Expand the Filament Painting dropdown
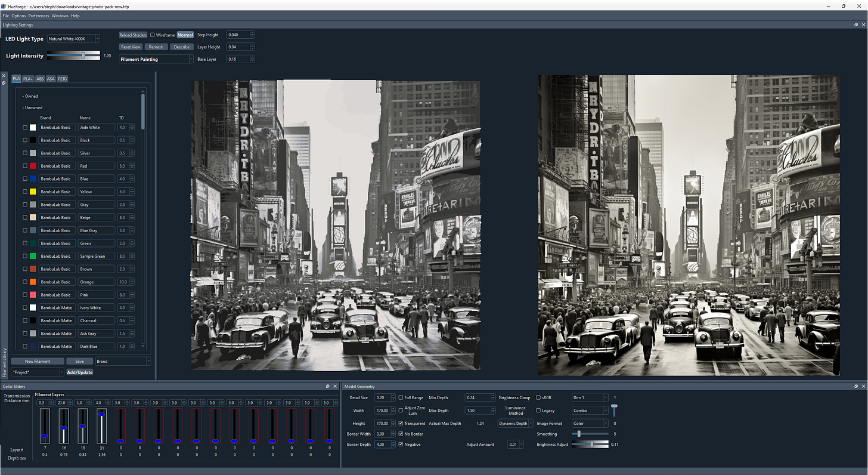The height and width of the screenshot is (475, 868). (156, 59)
